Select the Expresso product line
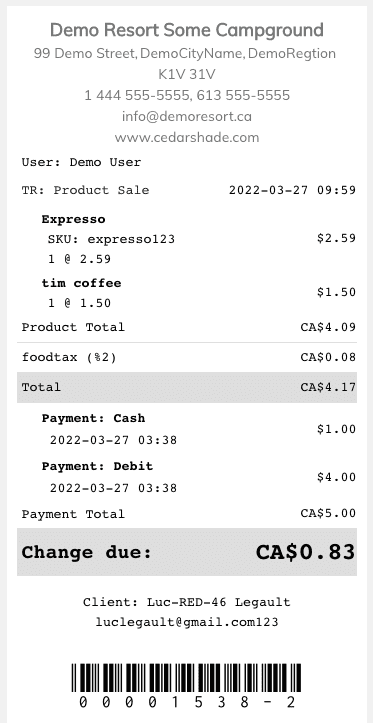The width and height of the screenshot is (373, 723). tap(187, 239)
